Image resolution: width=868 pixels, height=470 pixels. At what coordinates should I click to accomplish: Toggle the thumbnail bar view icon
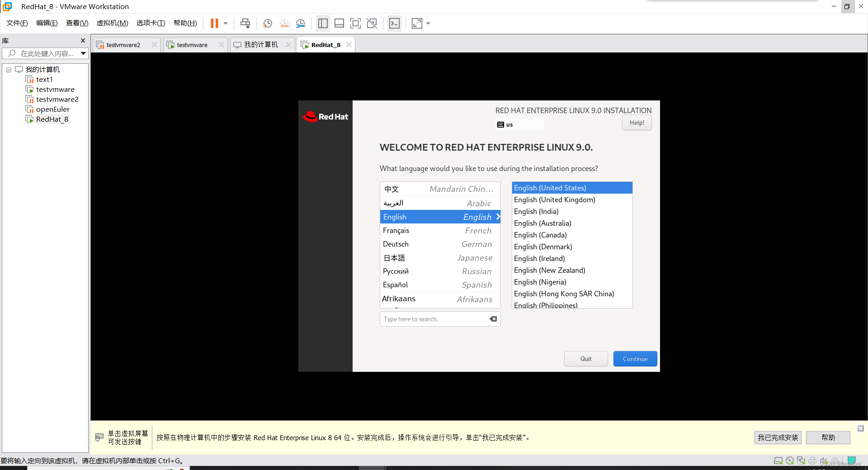click(x=339, y=24)
